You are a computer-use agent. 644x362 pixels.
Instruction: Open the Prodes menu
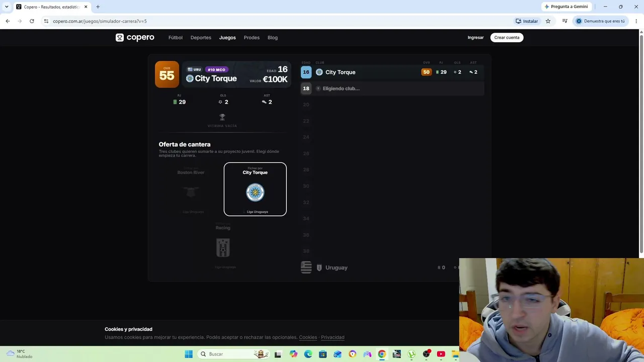click(x=252, y=38)
